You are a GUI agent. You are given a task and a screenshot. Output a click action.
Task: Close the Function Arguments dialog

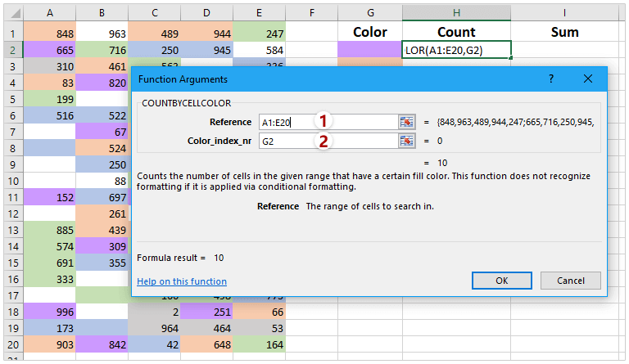click(x=588, y=79)
